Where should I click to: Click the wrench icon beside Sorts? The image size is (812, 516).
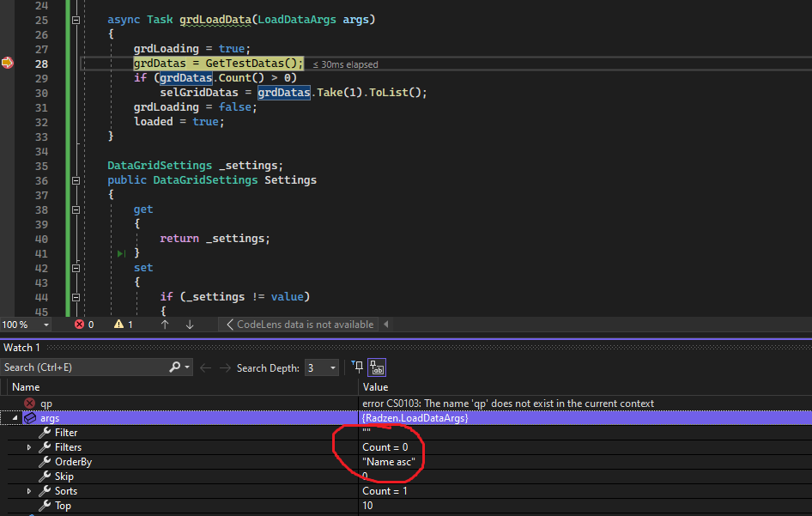pyautogui.click(x=45, y=490)
